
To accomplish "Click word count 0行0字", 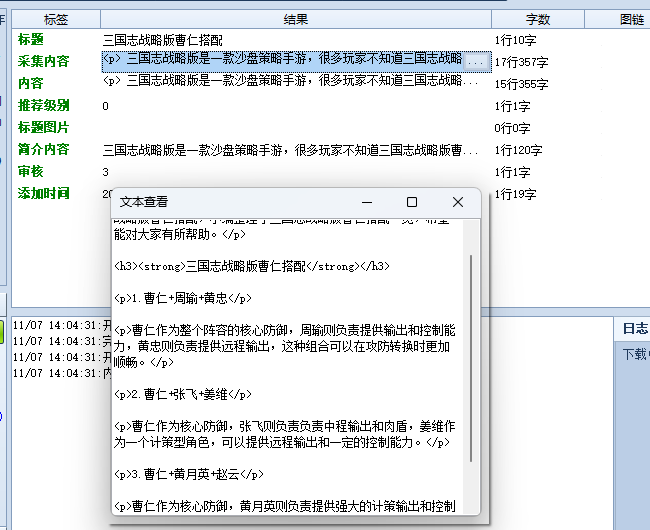I will pos(512,128).
